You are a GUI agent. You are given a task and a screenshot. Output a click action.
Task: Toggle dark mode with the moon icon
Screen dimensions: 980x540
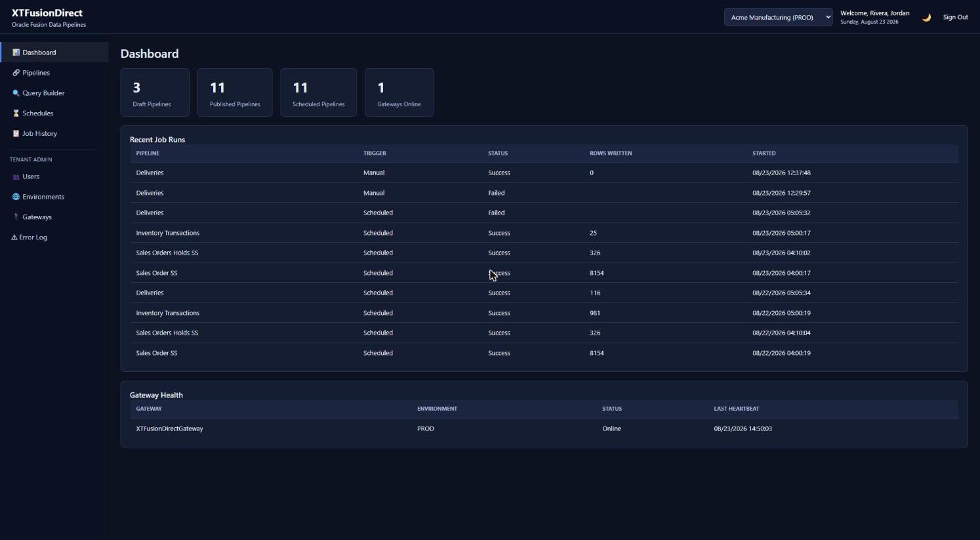(x=926, y=18)
